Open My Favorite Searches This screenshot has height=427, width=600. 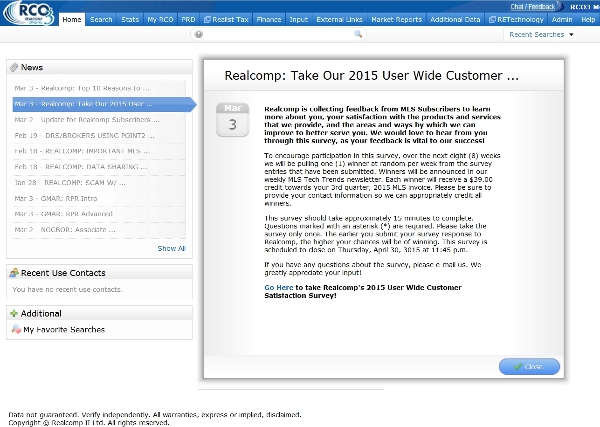(x=64, y=329)
